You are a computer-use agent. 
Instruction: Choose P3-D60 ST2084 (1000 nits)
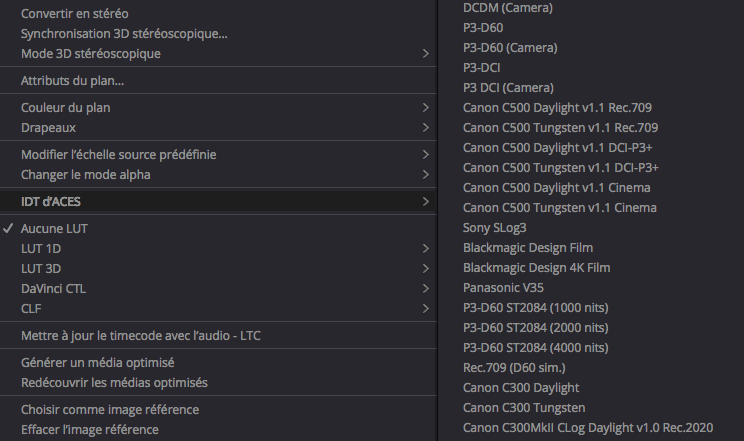point(535,308)
